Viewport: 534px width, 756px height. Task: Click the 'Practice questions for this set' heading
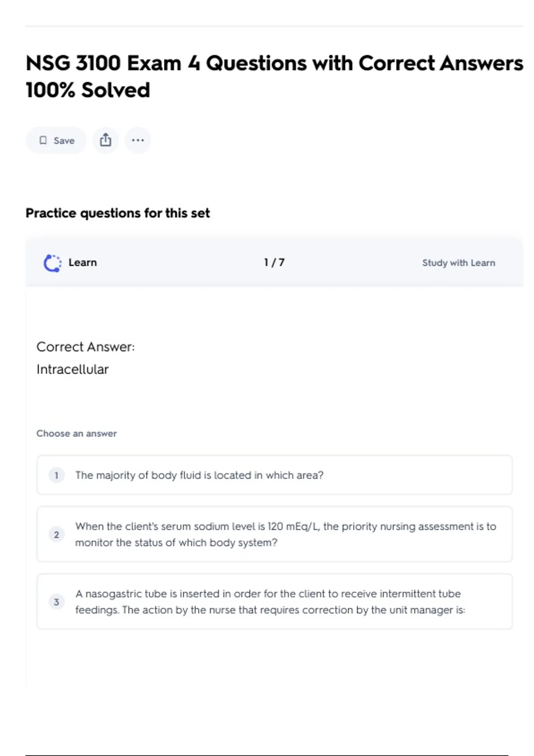tap(117, 213)
